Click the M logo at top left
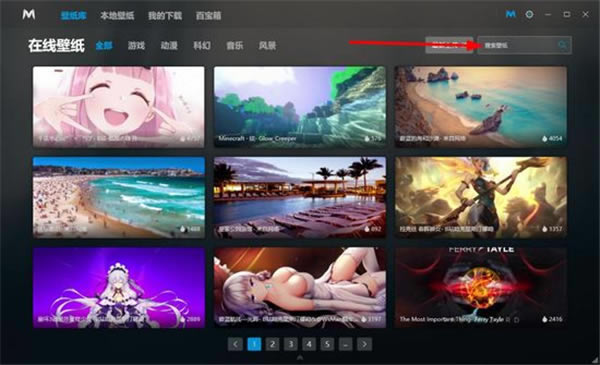600x365 pixels. point(29,14)
